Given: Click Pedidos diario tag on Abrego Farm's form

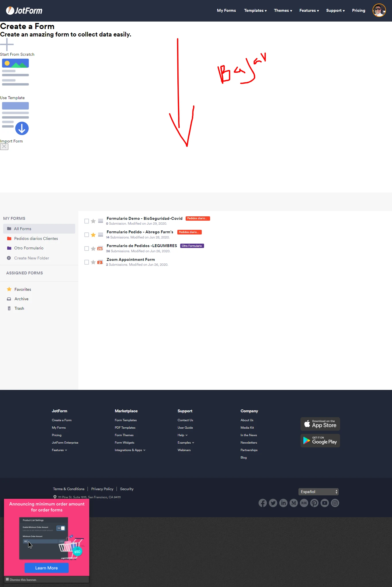Looking at the screenshot, I should click(x=189, y=232).
